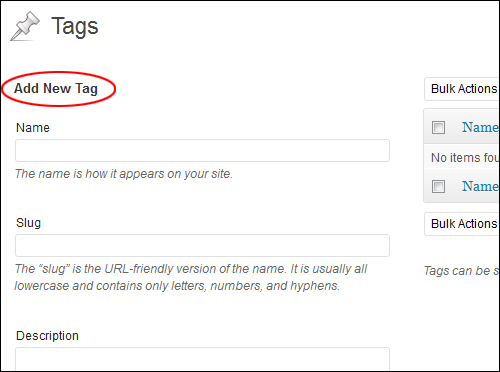
Task: Click the No items found row
Action: (462, 157)
